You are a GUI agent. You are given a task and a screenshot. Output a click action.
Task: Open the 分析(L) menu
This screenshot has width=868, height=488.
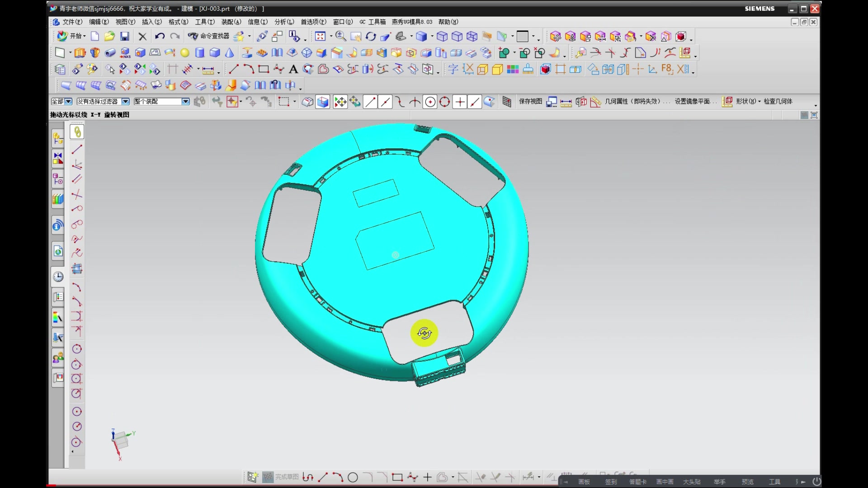(x=284, y=22)
